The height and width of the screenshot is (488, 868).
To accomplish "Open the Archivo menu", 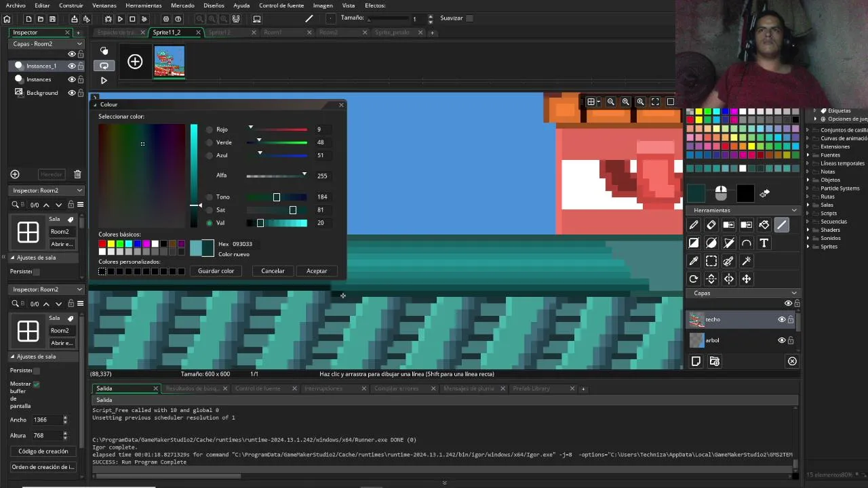I will click(16, 5).
